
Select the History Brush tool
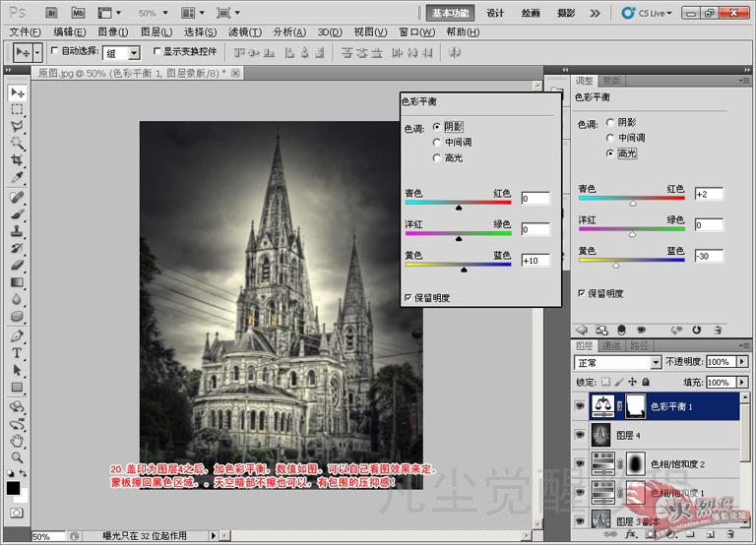[x=18, y=248]
